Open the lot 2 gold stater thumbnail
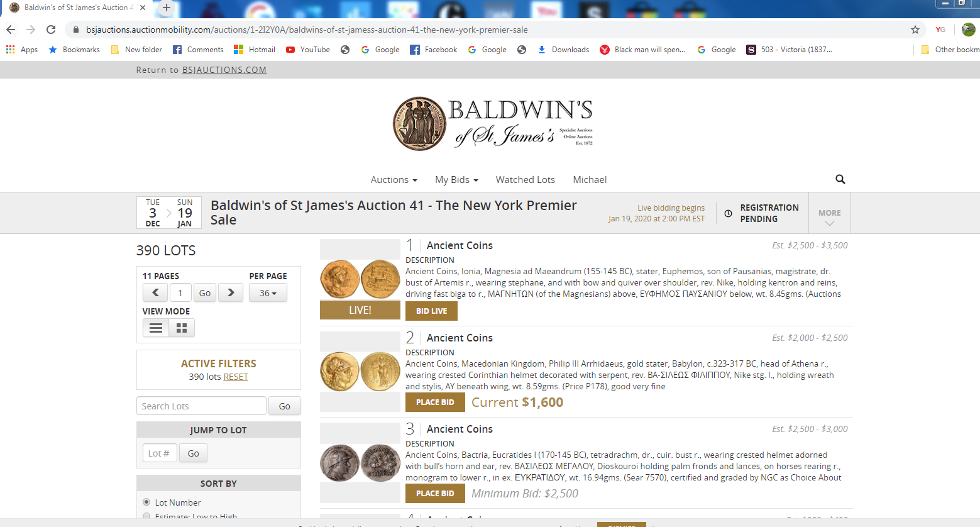The height and width of the screenshot is (527, 980). pos(360,371)
